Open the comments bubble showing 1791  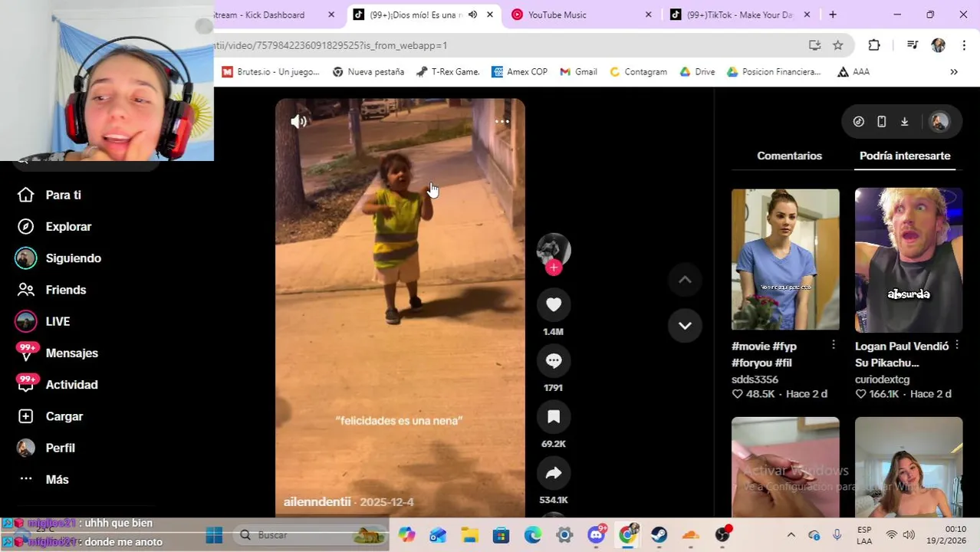[554, 361]
